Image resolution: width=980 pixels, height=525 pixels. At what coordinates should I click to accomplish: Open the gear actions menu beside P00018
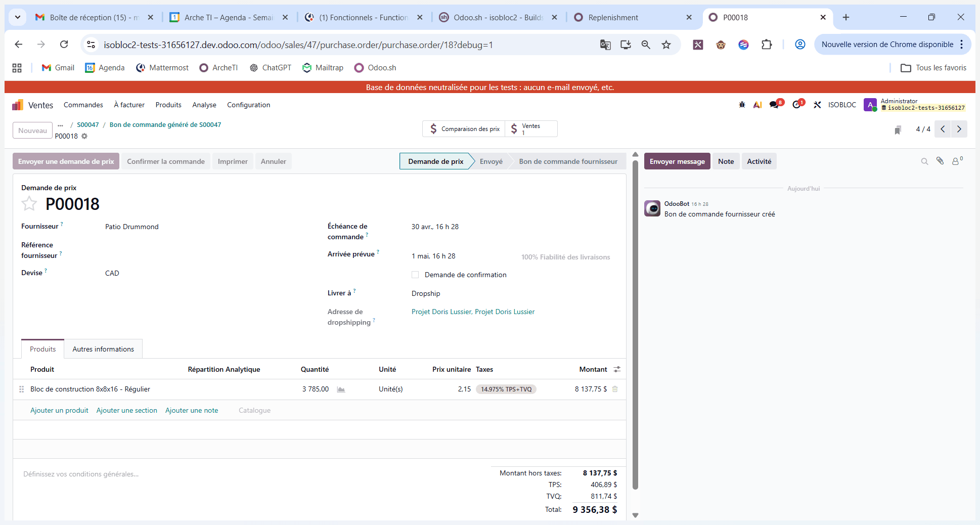point(84,136)
